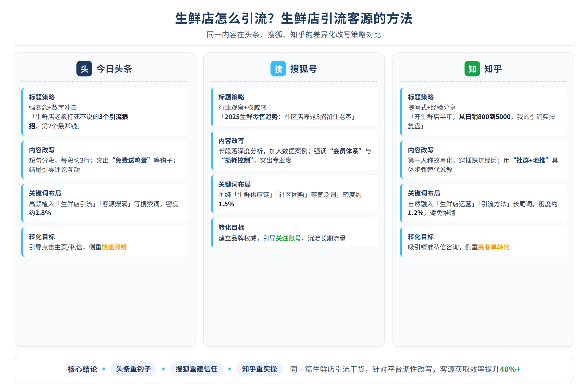Image resolution: width=588 pixels, height=392 pixels.
Task: Click the “免费送鸡蛋” highlighted phrase
Action: (x=131, y=160)
